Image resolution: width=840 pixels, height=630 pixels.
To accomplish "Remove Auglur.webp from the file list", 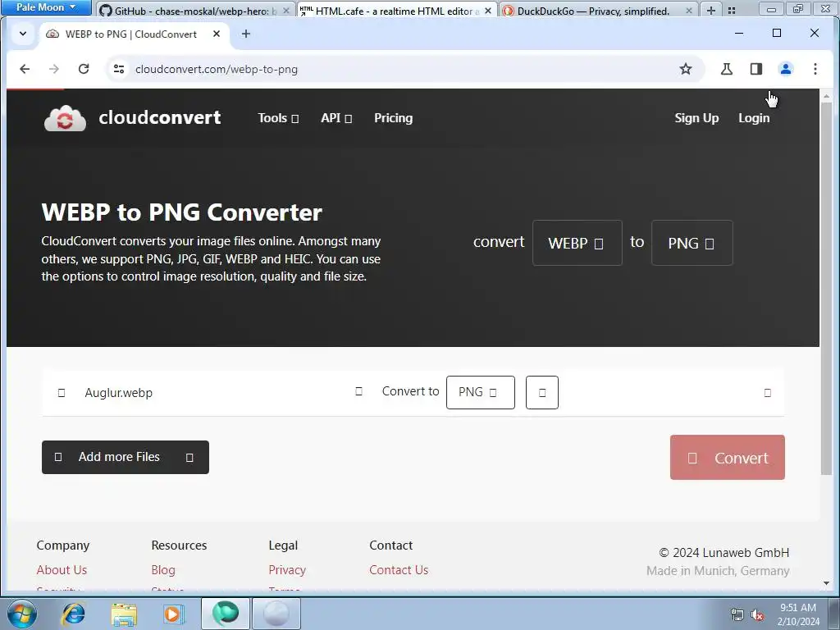I will tap(768, 393).
